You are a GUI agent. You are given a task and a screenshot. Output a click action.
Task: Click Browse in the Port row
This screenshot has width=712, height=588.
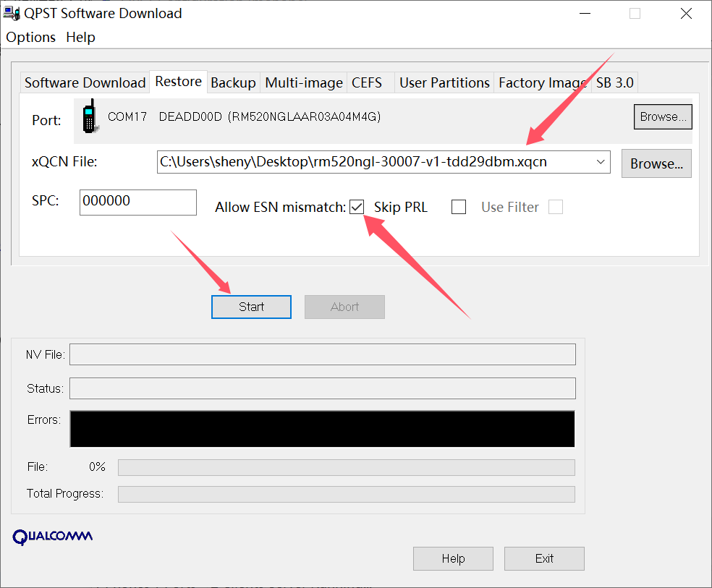pos(663,116)
